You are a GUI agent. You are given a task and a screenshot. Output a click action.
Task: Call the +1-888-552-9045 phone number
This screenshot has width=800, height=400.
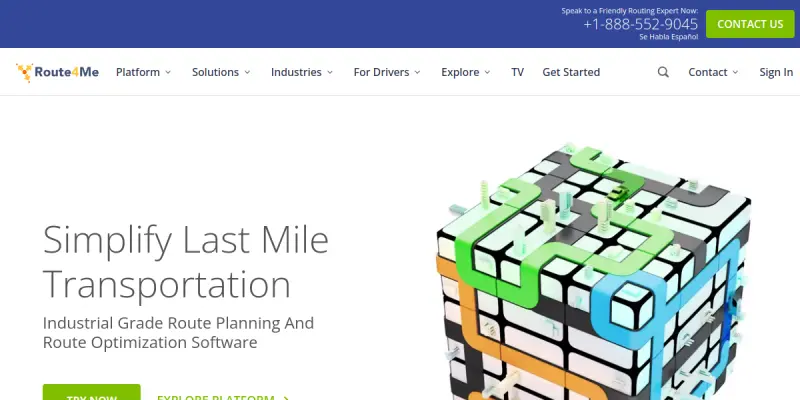click(x=640, y=24)
